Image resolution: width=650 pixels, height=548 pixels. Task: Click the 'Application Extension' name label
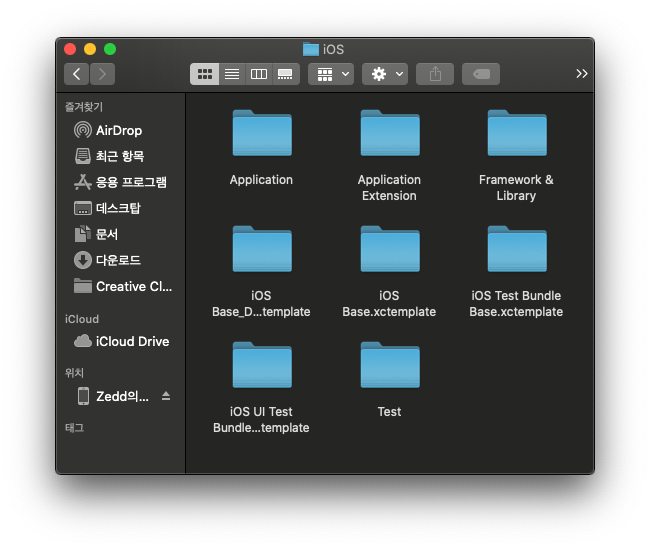pyautogui.click(x=389, y=188)
